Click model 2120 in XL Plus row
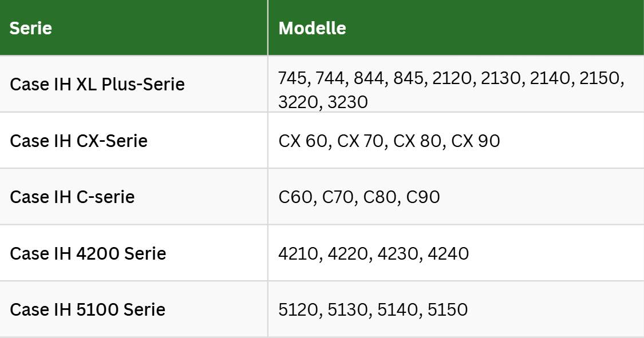The height and width of the screenshot is (338, 644). (x=452, y=78)
